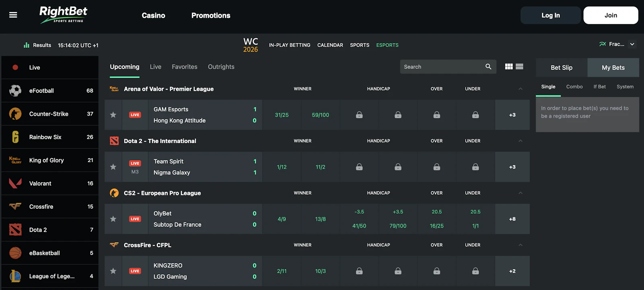
Task: Collapse CS2 - European Pro League section
Action: [520, 193]
